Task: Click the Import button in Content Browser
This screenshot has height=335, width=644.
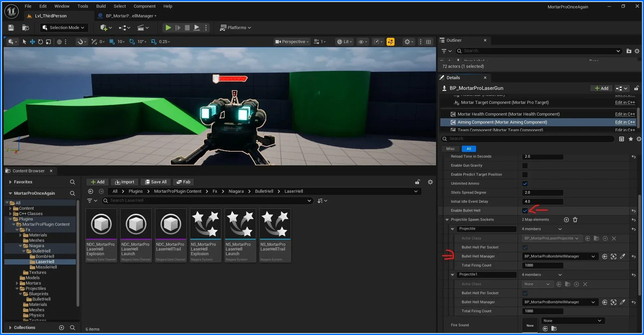Action: pyautogui.click(x=124, y=182)
